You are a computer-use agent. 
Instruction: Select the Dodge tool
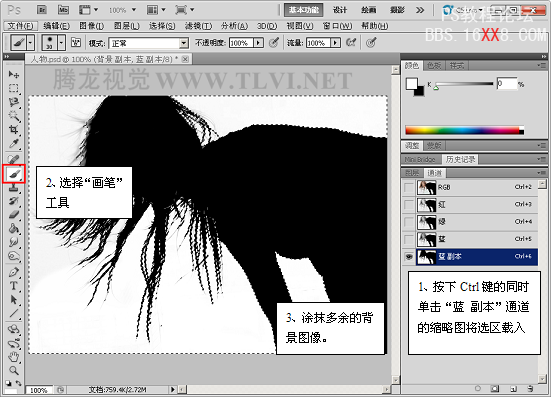point(14,256)
